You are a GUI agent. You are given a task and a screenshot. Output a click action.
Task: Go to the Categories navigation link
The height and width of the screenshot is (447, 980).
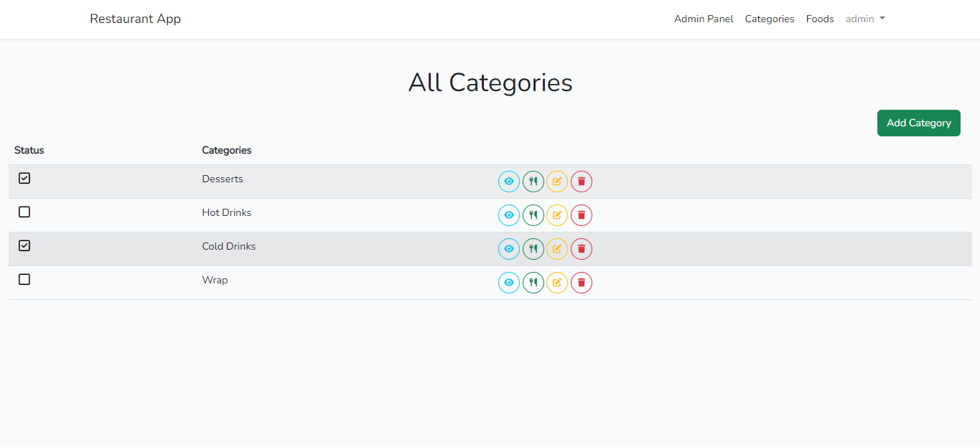click(x=769, y=19)
